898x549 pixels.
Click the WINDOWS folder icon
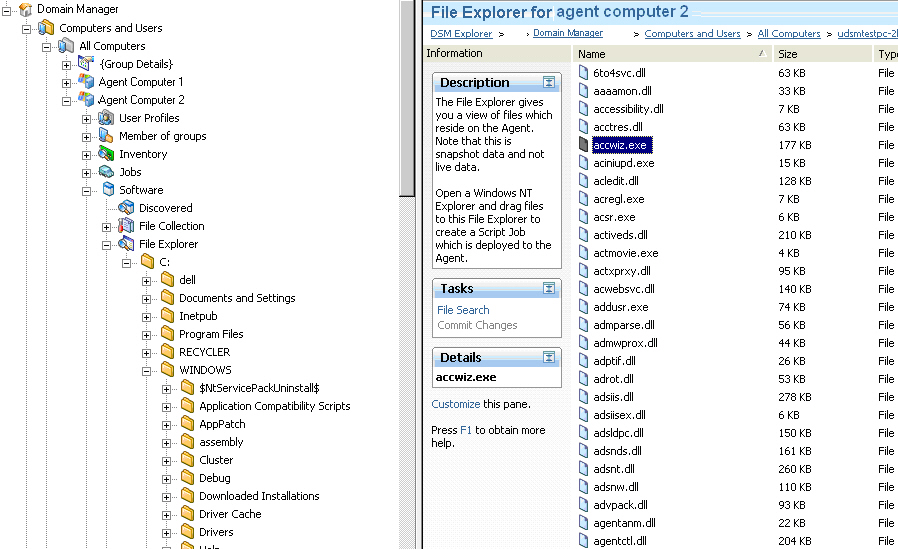click(x=168, y=369)
